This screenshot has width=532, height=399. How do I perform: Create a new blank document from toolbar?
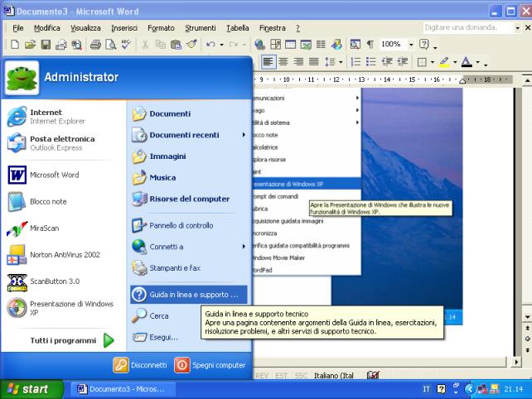click(15, 45)
